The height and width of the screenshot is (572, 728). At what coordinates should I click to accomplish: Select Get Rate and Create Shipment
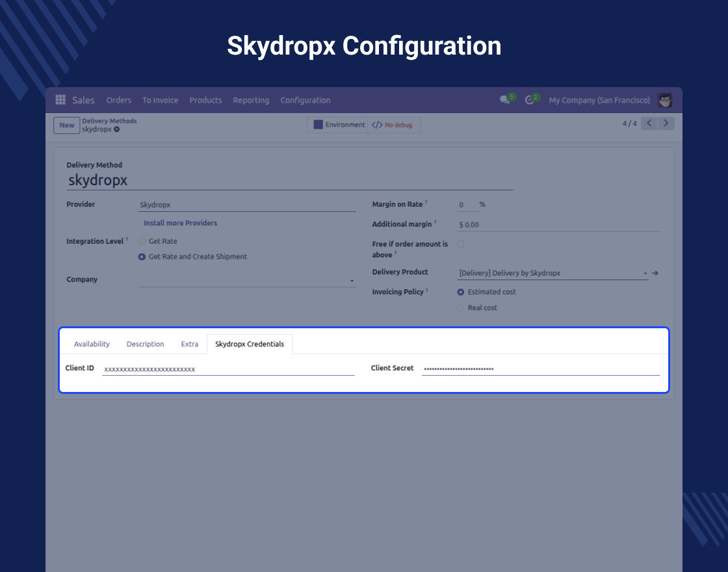[x=142, y=257]
